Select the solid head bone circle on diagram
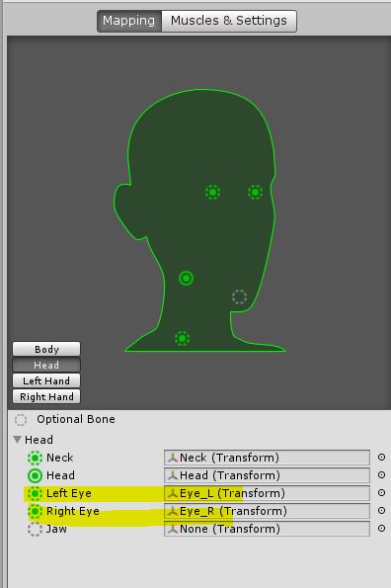391x588 pixels. tap(187, 279)
